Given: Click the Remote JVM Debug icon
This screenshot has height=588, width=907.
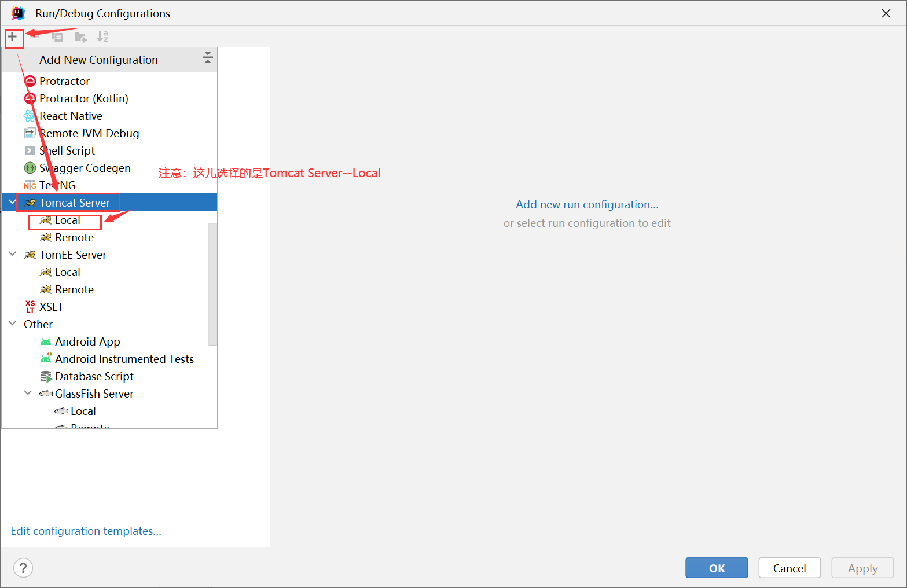Looking at the screenshot, I should click(30, 133).
